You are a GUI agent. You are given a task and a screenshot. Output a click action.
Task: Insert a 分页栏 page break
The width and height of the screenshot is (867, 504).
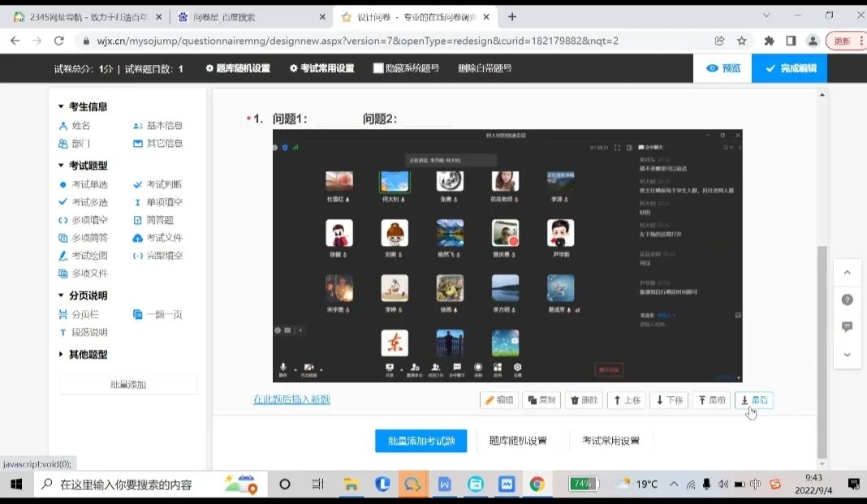(86, 313)
